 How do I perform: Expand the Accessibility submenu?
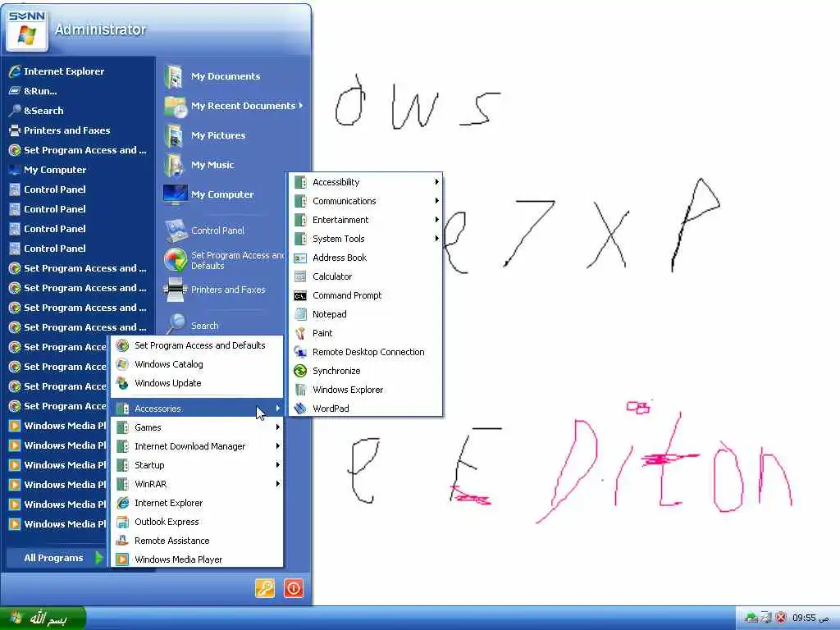click(x=365, y=182)
